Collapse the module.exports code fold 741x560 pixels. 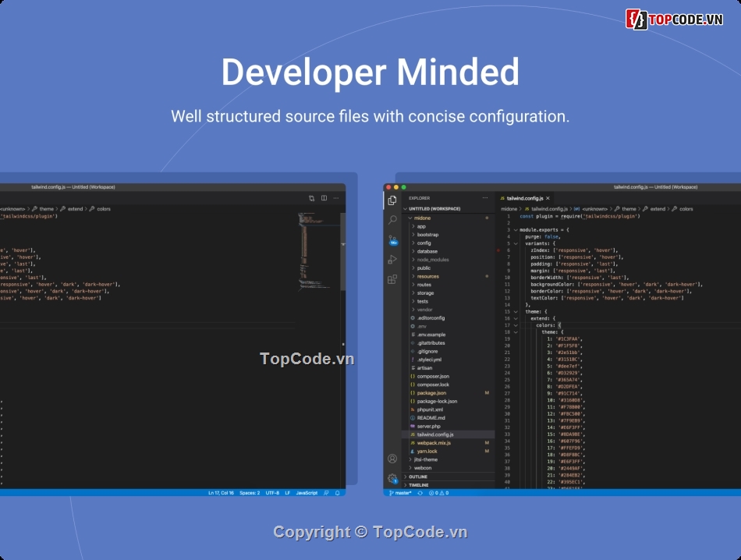click(x=515, y=231)
